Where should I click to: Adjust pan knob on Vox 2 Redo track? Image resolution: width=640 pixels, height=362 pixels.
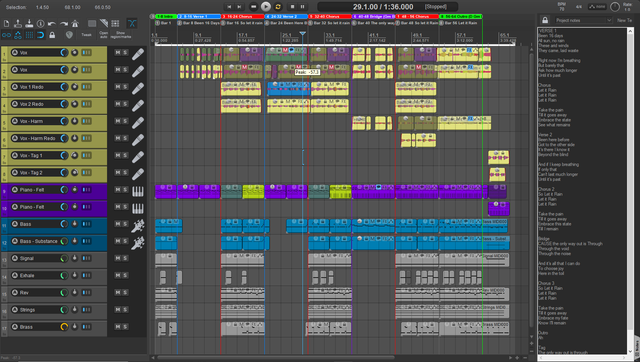coord(75,104)
